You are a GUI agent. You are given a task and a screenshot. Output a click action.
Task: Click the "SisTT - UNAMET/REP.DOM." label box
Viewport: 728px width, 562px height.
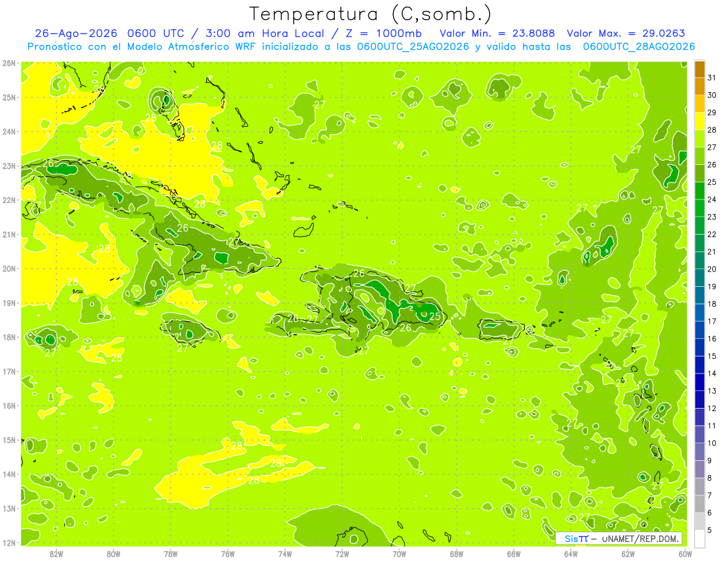coord(619,538)
